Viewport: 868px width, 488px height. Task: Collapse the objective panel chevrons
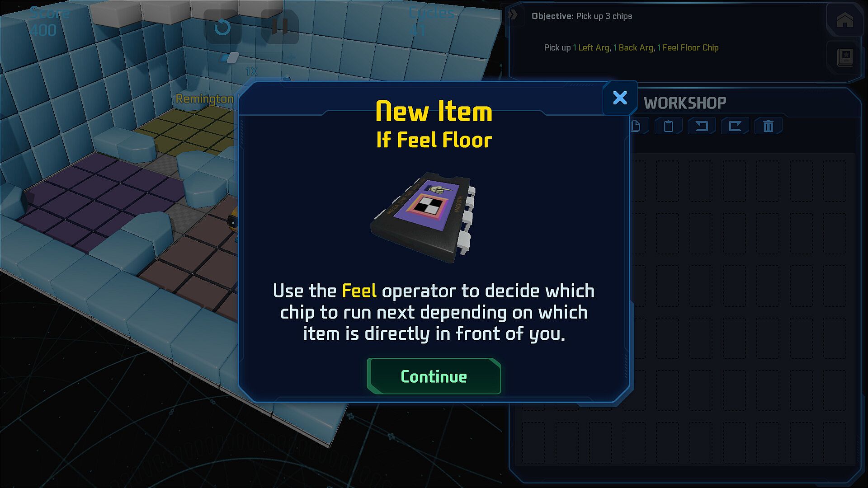pyautogui.click(x=513, y=15)
